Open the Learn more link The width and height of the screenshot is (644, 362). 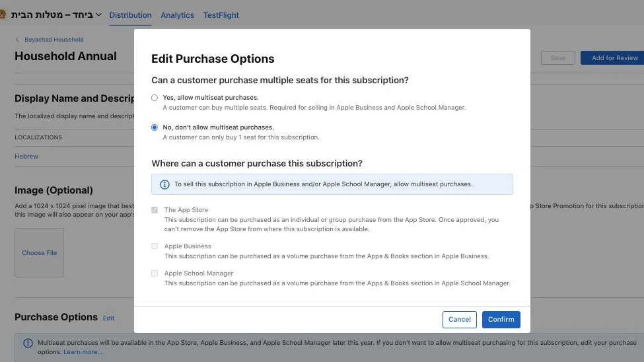83,351
